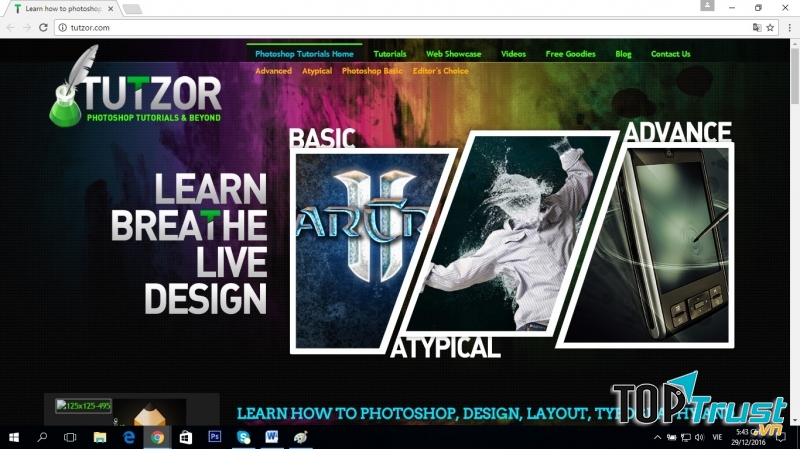This screenshot has height=449, width=800.
Task: Open Skype from the taskbar
Action: (x=243, y=437)
